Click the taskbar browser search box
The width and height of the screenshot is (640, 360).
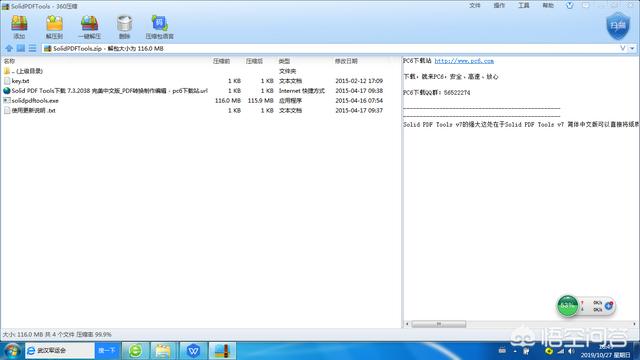[60, 351]
